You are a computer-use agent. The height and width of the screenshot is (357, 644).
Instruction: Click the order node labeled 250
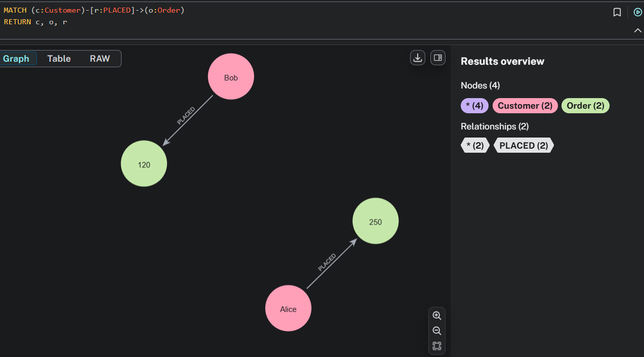375,221
